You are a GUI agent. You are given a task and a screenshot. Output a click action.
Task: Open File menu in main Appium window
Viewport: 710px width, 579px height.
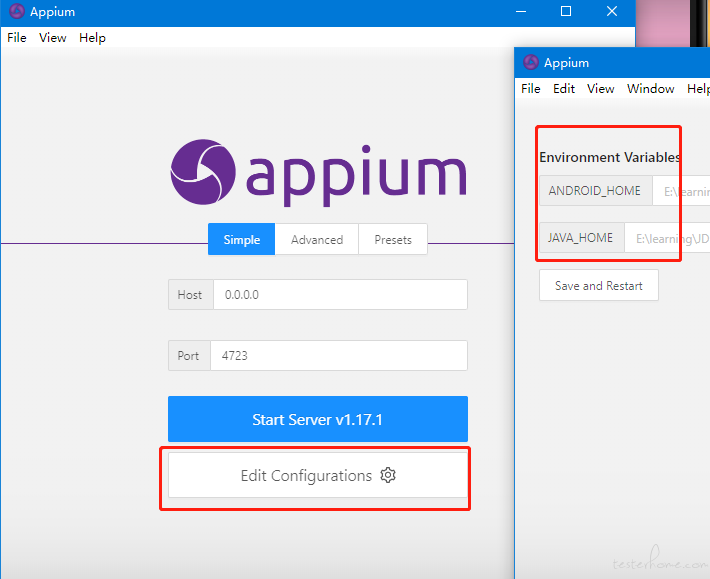[x=17, y=38]
